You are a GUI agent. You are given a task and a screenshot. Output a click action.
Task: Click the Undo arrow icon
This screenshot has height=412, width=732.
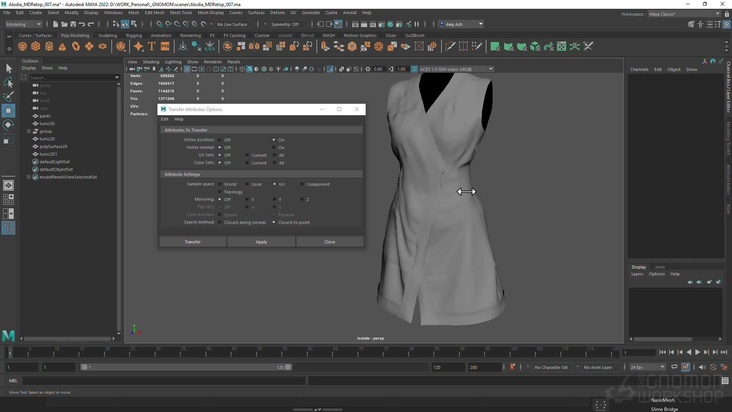point(82,24)
